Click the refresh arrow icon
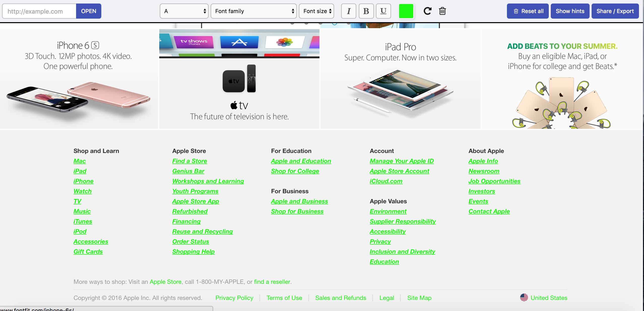This screenshot has width=644, height=311. 427,11
